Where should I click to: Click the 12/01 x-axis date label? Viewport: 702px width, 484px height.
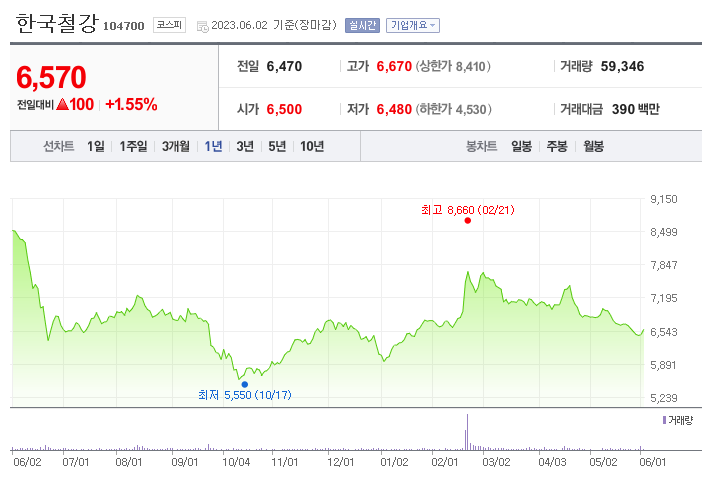coord(340,462)
